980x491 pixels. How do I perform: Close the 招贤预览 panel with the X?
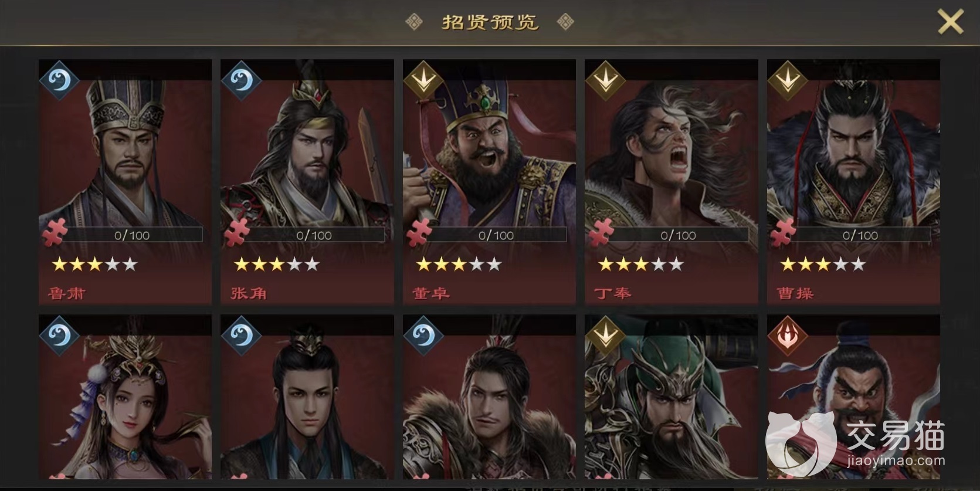[x=950, y=22]
